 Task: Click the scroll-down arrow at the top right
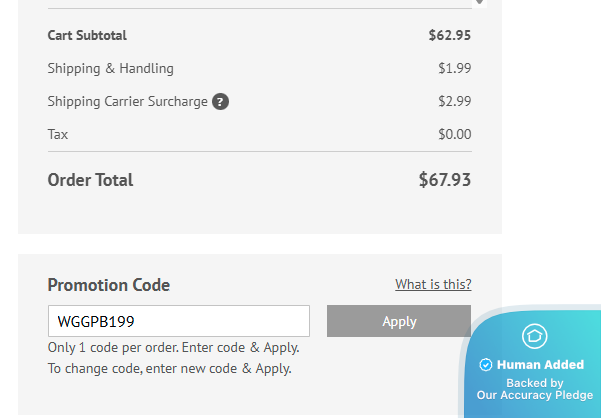tap(480, 3)
